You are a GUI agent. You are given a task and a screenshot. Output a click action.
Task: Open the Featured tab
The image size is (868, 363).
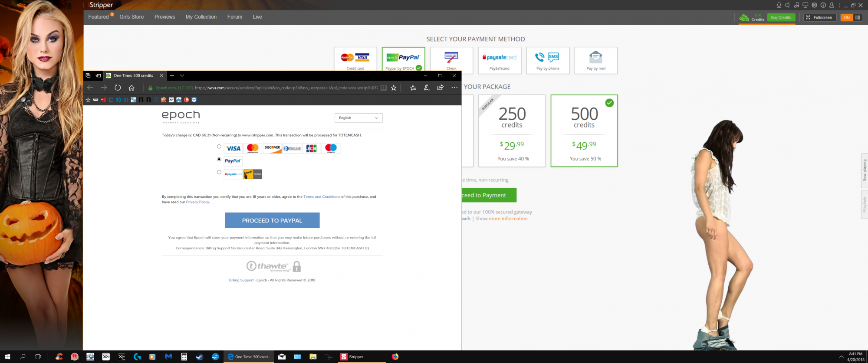[x=99, y=17]
